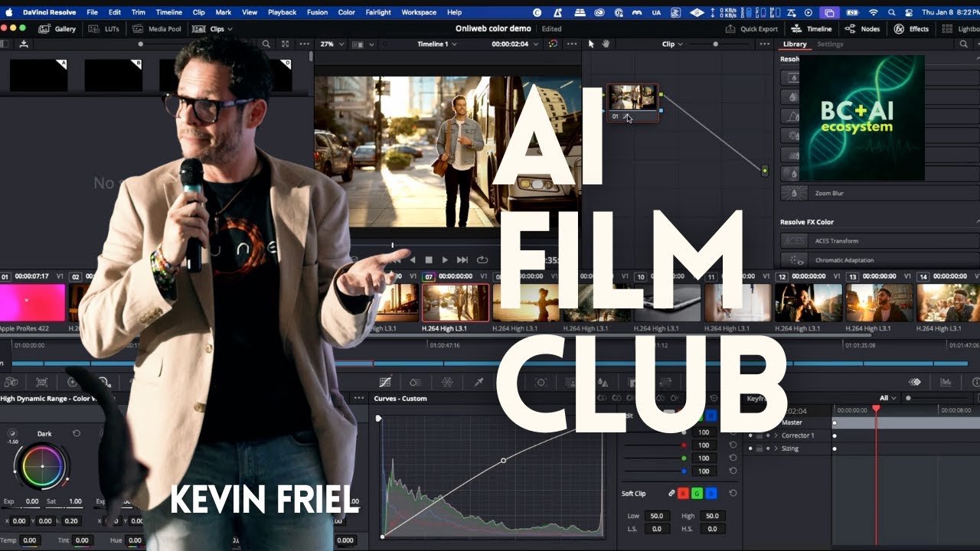Expand the Sizing keyframe track
This screenshot has height=551, width=980.
point(776,448)
